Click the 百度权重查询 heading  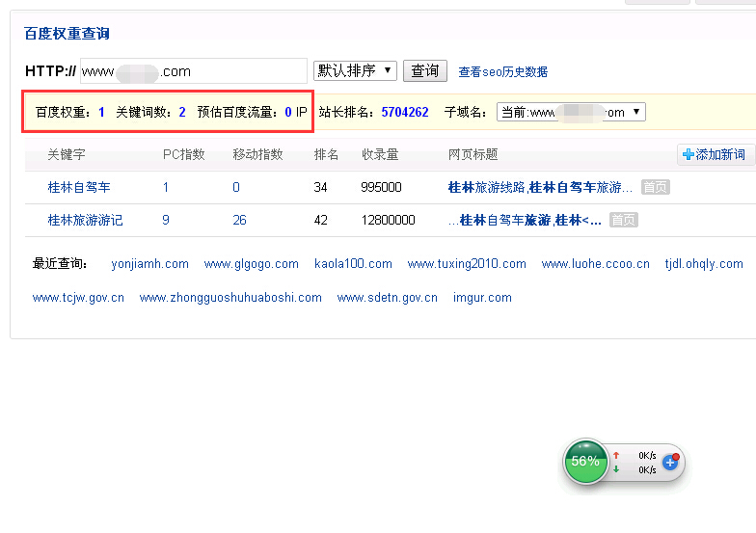[67, 33]
